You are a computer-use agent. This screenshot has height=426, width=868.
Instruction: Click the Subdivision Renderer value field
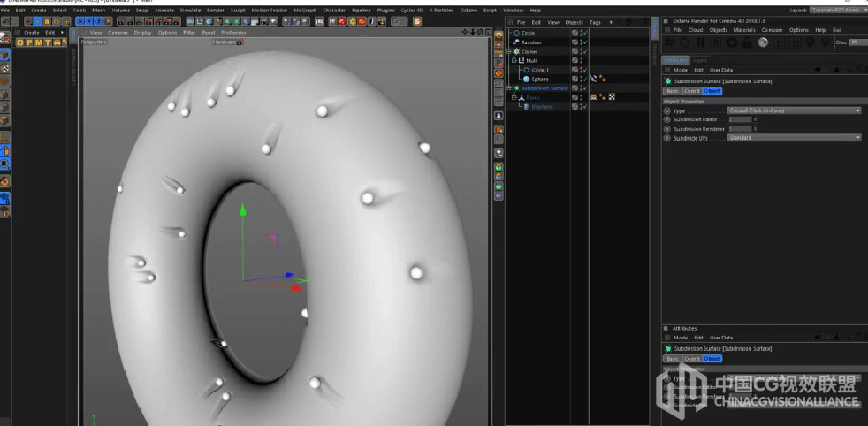pyautogui.click(x=740, y=129)
